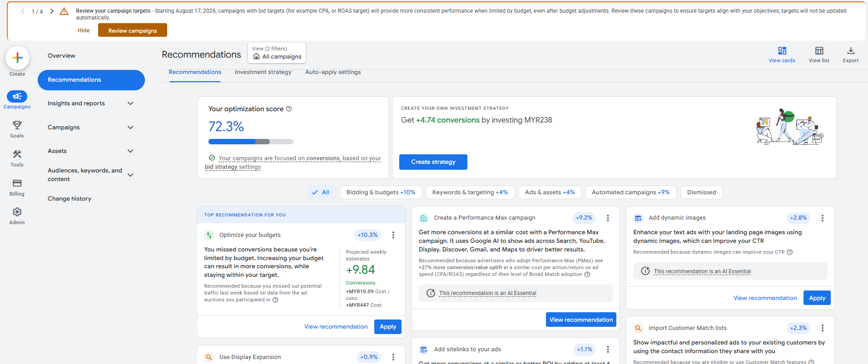This screenshot has width=868, height=364.
Task: Click the Create strategy button
Action: tap(433, 162)
